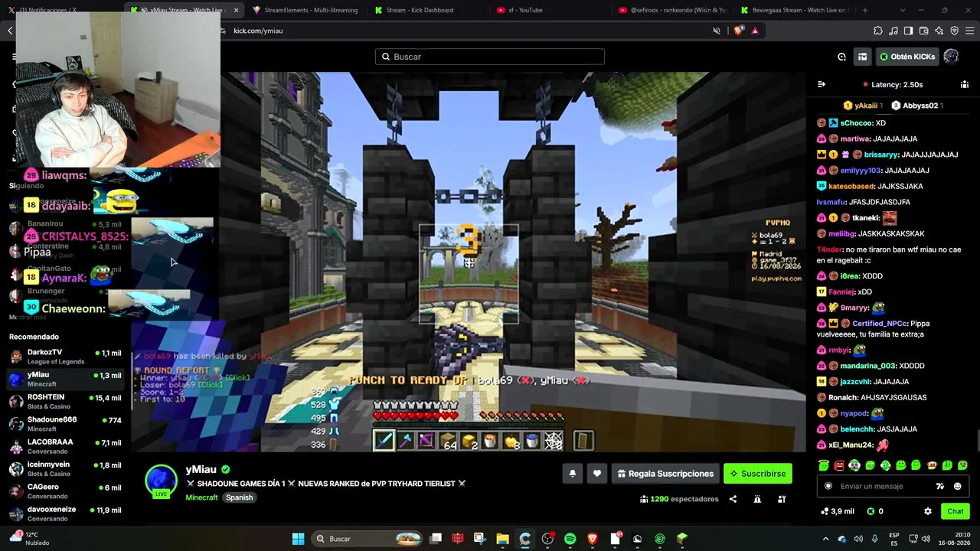
Task: Open Brave Leo AI sparkle icon
Action: 939,31
